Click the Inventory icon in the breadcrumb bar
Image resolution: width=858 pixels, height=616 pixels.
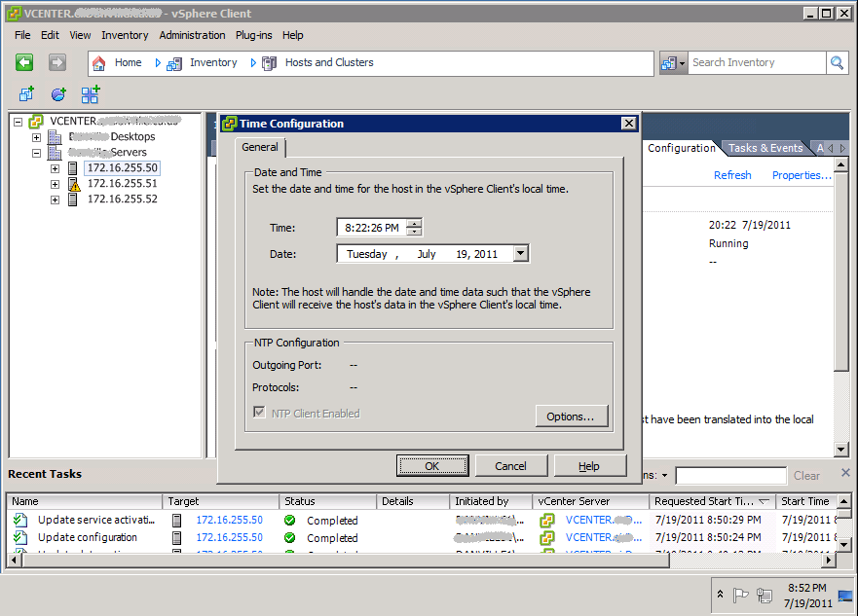pos(173,61)
